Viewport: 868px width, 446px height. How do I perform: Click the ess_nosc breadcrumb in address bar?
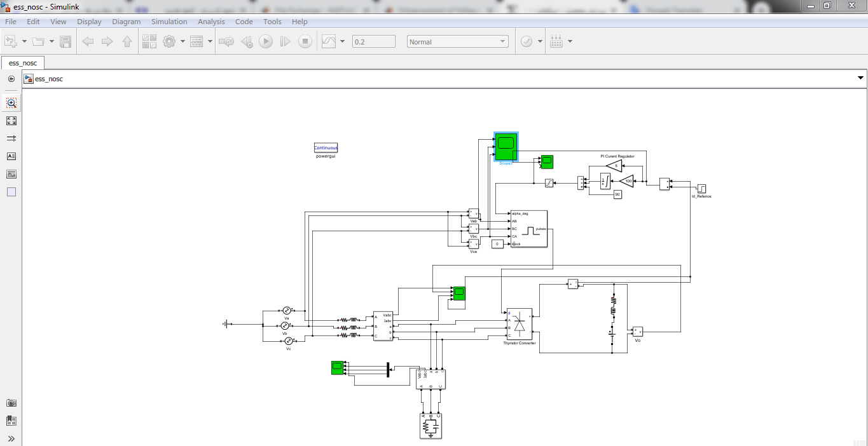(49, 79)
